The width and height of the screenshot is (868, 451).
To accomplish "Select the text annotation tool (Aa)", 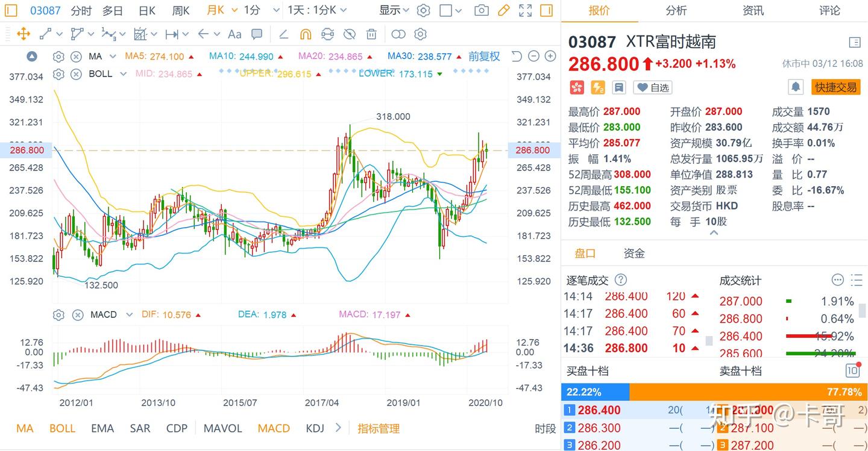I will click(234, 34).
